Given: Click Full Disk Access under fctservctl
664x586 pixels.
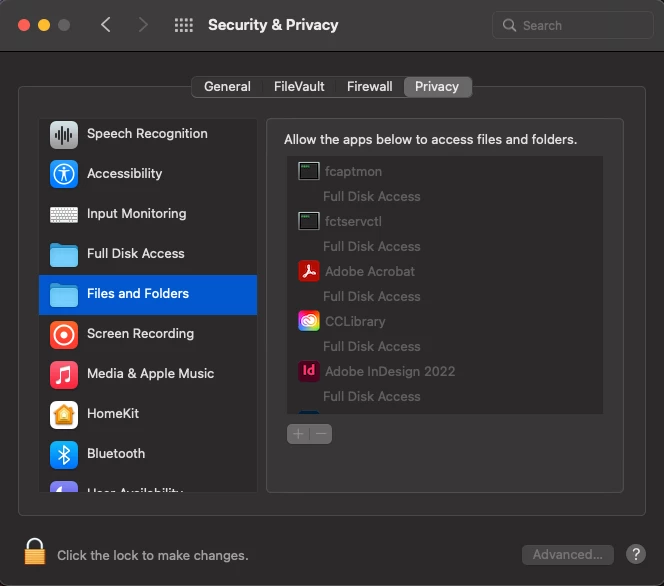Looking at the screenshot, I should tap(372, 246).
